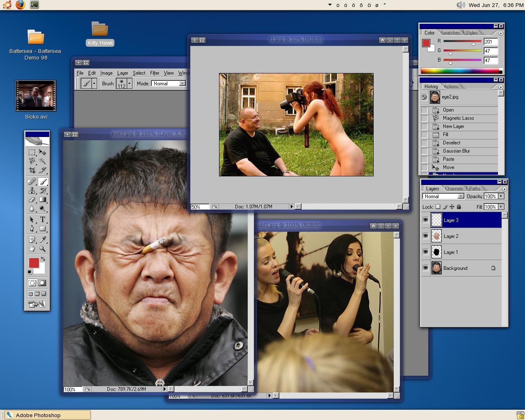Image resolution: width=525 pixels, height=420 pixels.
Task: Open the File menu
Action: pos(80,73)
